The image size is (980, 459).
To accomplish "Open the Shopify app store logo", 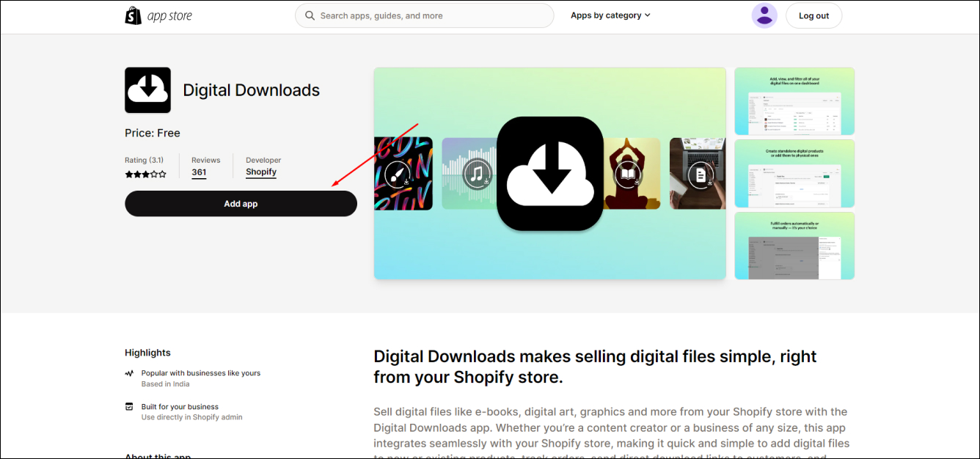I will tap(158, 15).
